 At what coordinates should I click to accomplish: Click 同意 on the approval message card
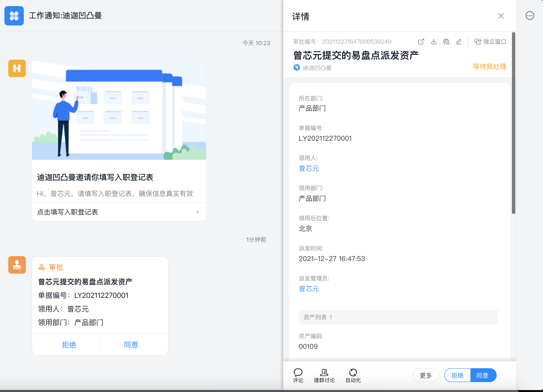point(131,345)
